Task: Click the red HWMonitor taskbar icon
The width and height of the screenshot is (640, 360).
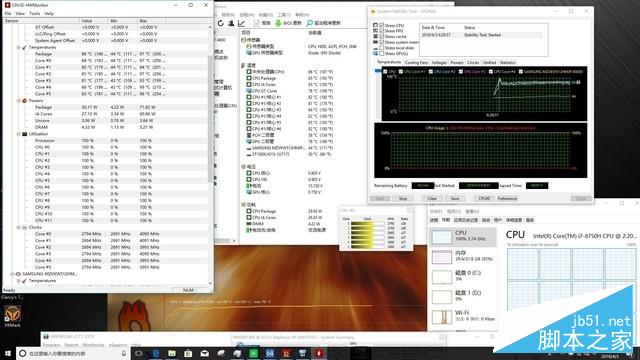Action: (x=319, y=353)
